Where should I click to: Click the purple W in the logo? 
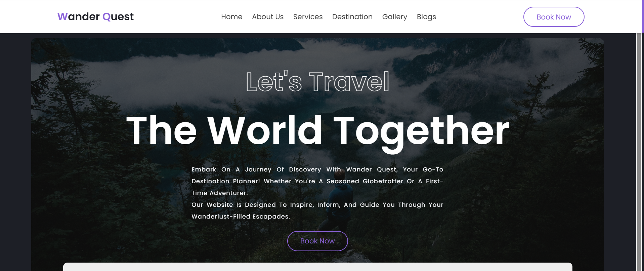[x=62, y=16]
